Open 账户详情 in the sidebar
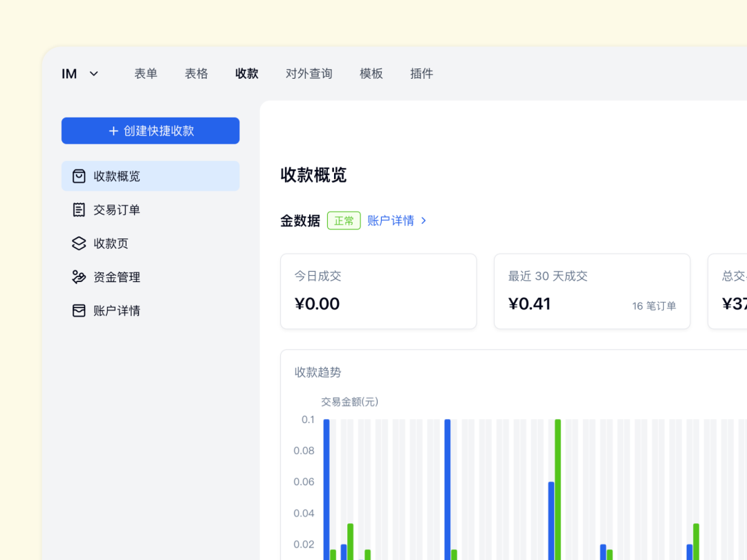 [x=151, y=310]
